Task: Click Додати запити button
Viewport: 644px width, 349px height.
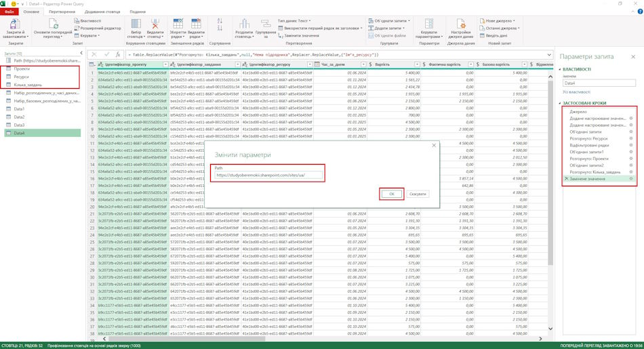Action: click(x=386, y=28)
